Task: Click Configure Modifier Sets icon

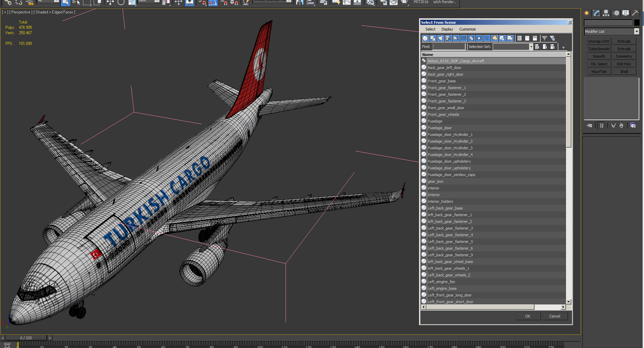Action: pyautogui.click(x=633, y=126)
